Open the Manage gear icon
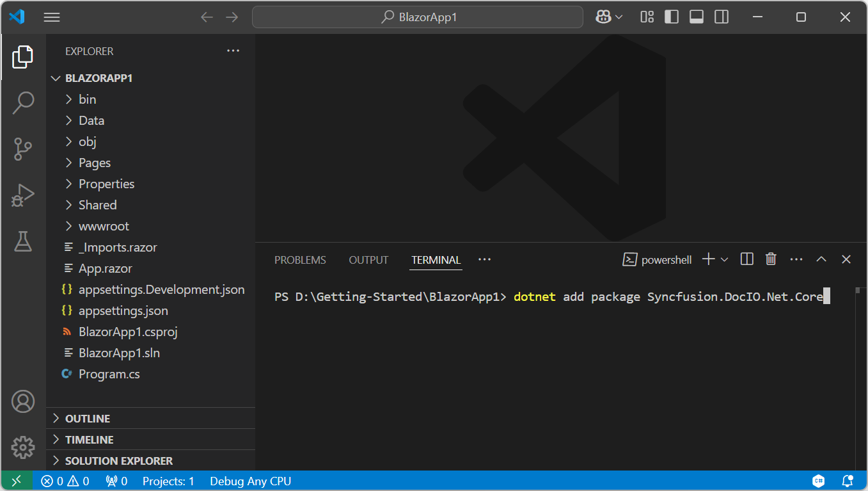 [23, 447]
